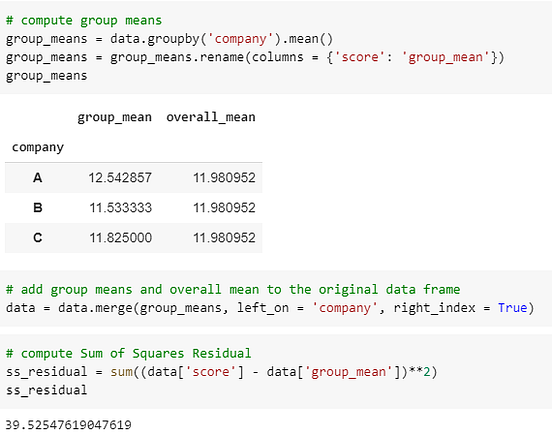The width and height of the screenshot is (552, 443).
Task: Select overall_mean value in row C
Action: coord(224,238)
